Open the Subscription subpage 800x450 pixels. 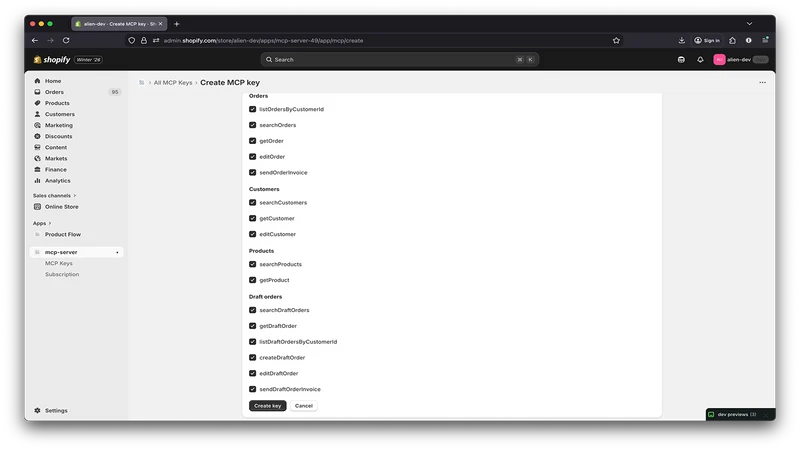pyautogui.click(x=62, y=274)
